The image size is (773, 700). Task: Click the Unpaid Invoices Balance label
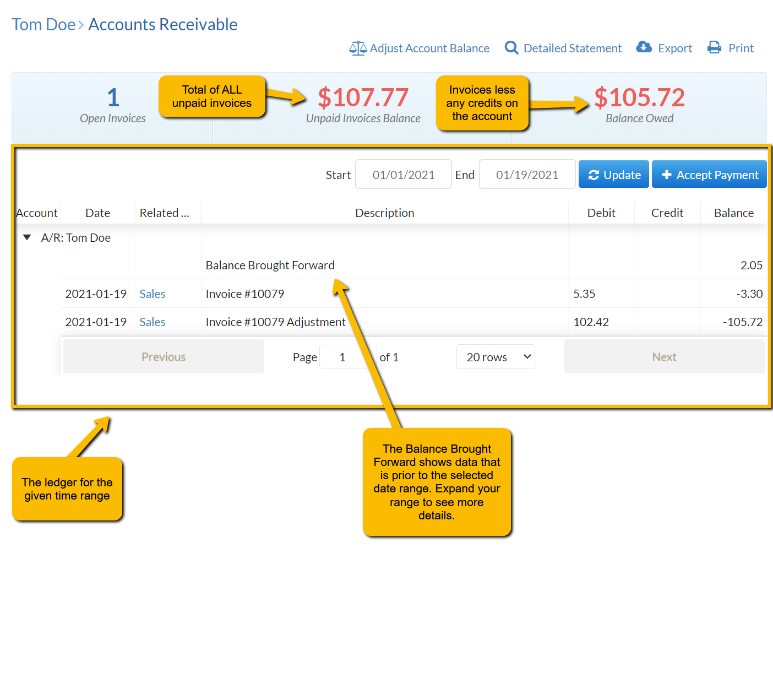363,118
